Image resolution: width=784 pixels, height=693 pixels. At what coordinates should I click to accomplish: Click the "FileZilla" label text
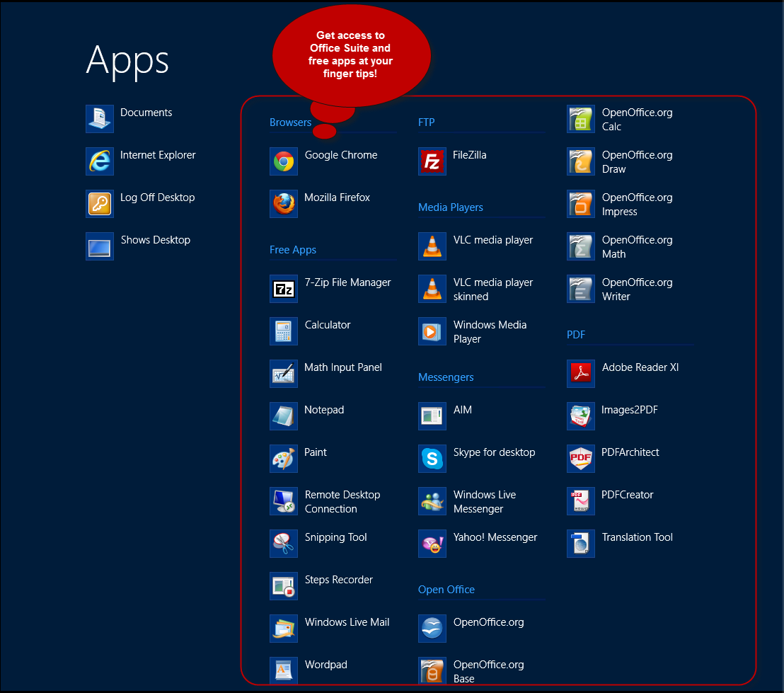click(x=470, y=155)
